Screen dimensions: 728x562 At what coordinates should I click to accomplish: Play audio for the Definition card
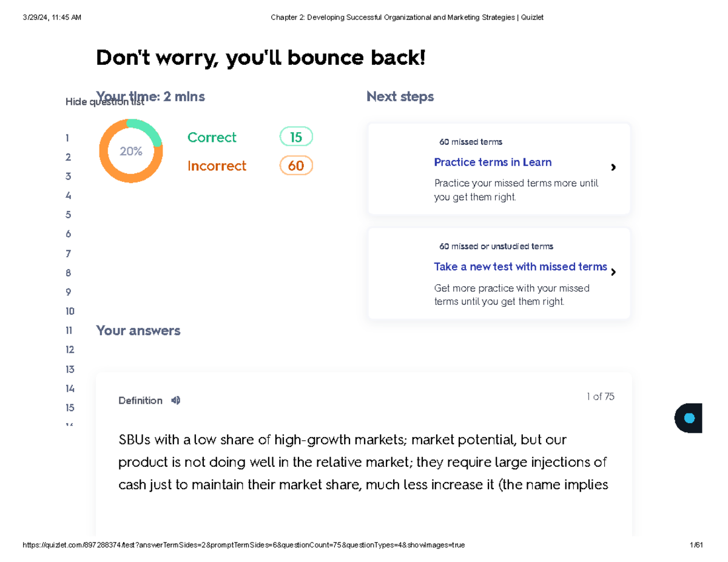click(176, 401)
